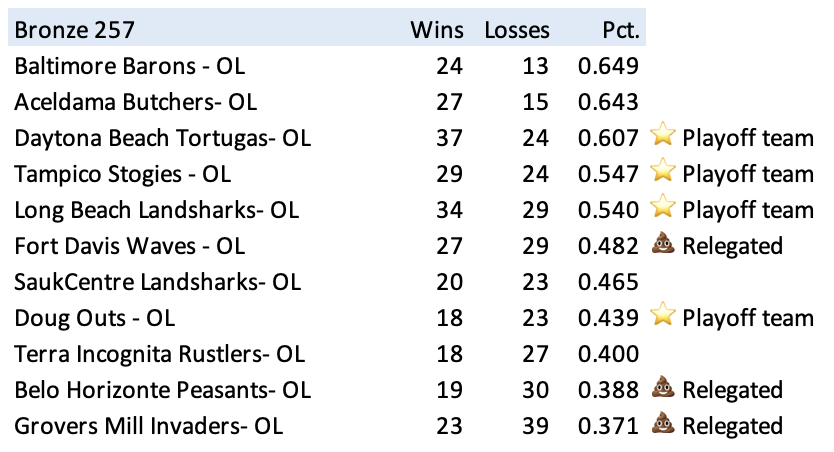Click the star icon on Long Beach Landsharks row
Screen dimensions: 834x452
[662, 209]
